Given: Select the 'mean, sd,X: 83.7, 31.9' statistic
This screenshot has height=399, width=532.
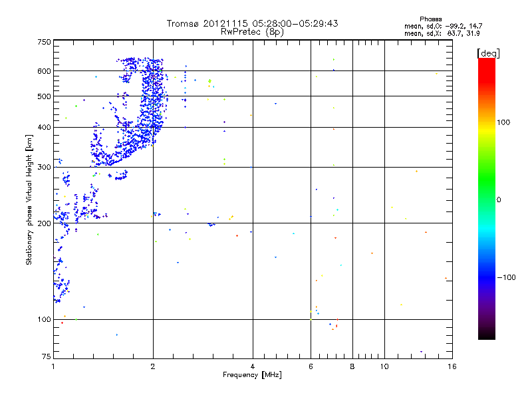Looking at the screenshot, I should coord(442,33).
